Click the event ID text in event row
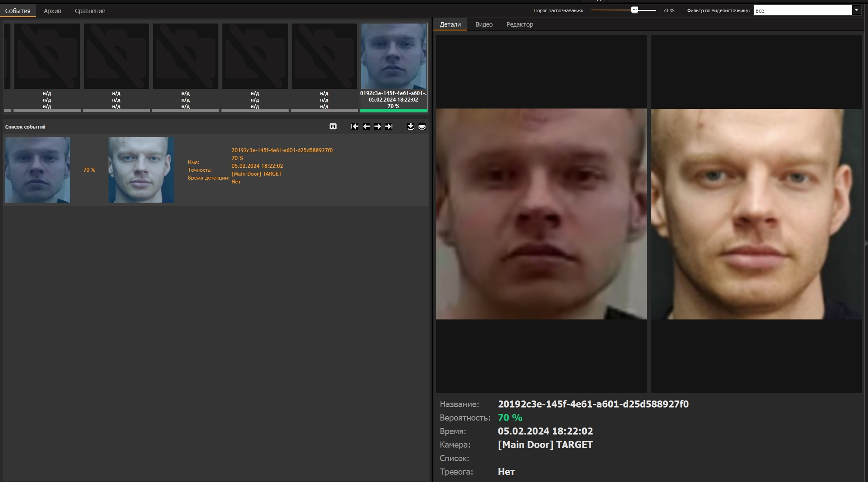Screen dimensions: 868x482 pyautogui.click(x=282, y=150)
